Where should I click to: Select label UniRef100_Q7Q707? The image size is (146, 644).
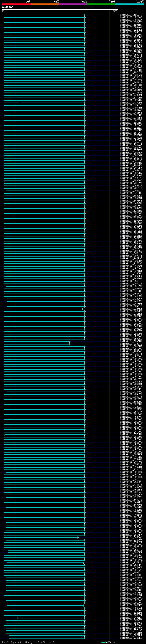click(x=131, y=540)
